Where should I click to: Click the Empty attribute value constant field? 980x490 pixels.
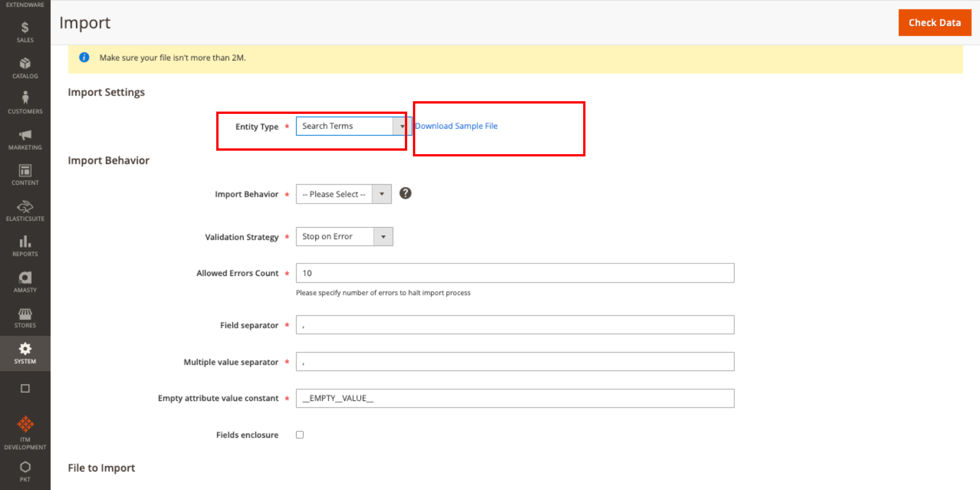[515, 398]
